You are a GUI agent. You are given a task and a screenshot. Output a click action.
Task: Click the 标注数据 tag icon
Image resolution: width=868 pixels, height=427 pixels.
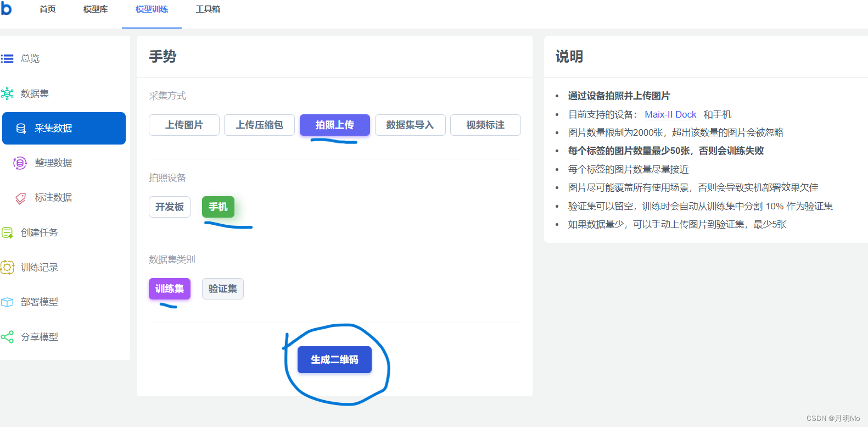[21, 198]
